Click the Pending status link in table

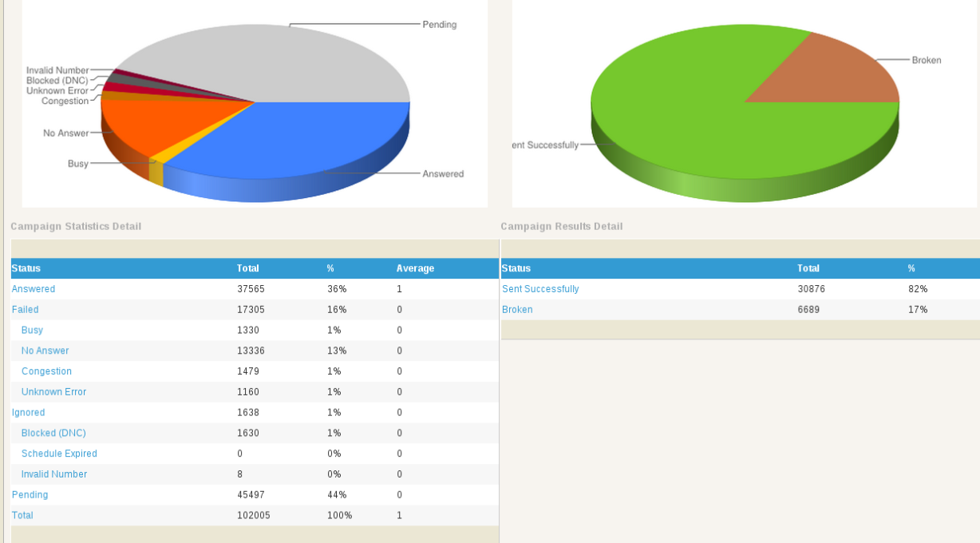30,496
